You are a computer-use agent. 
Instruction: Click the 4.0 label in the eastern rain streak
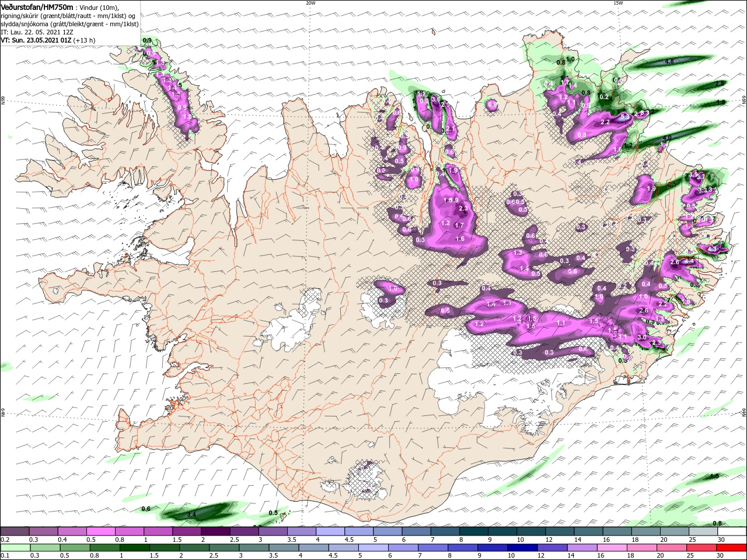pyautogui.click(x=667, y=138)
